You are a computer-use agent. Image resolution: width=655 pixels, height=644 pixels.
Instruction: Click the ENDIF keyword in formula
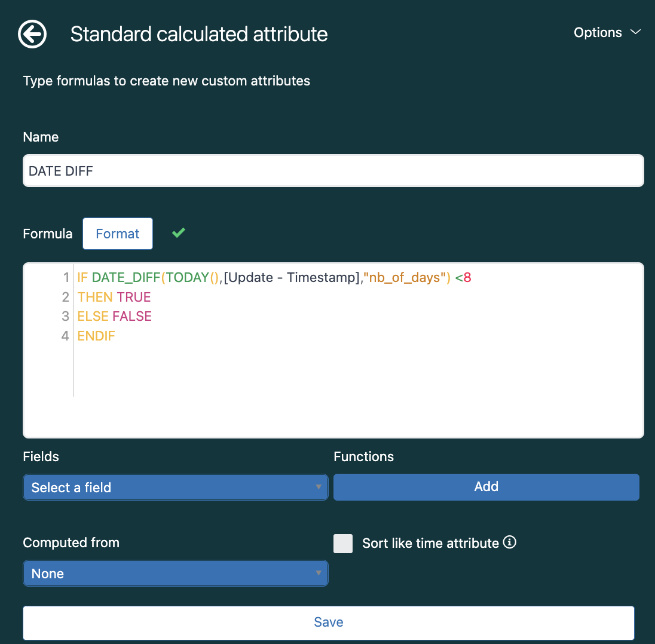pos(96,336)
